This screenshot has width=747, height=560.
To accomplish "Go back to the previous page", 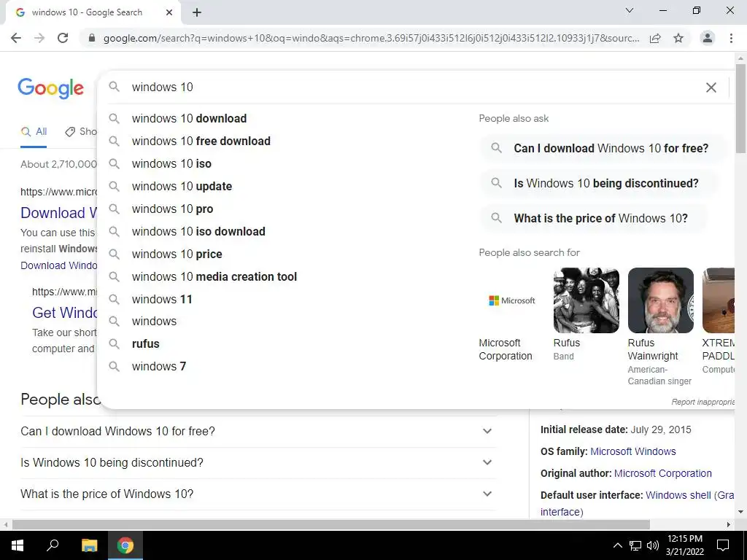I will (x=16, y=38).
